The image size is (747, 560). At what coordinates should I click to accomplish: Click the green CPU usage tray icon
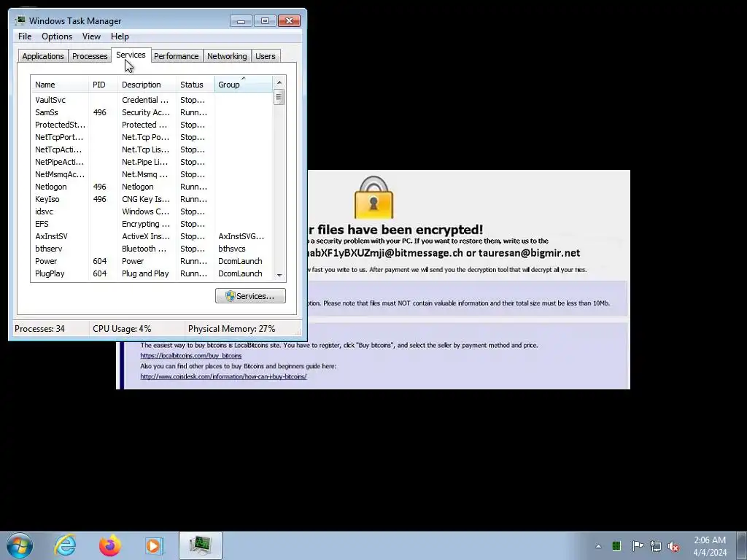(616, 545)
